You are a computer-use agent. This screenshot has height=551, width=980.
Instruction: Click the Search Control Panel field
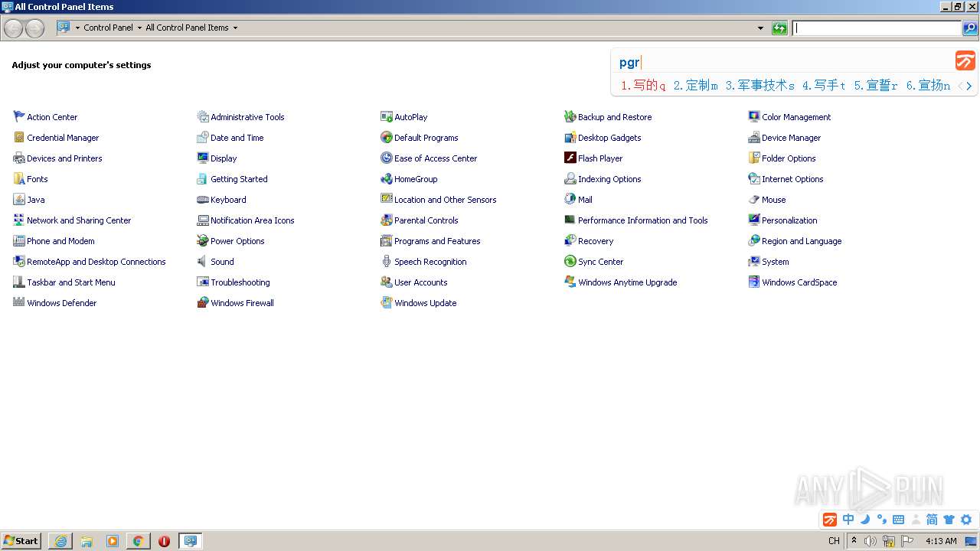coord(877,28)
